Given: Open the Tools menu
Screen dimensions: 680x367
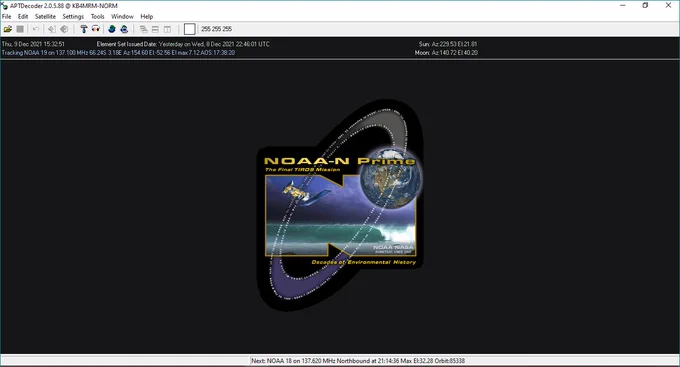Looking at the screenshot, I should click(98, 16).
